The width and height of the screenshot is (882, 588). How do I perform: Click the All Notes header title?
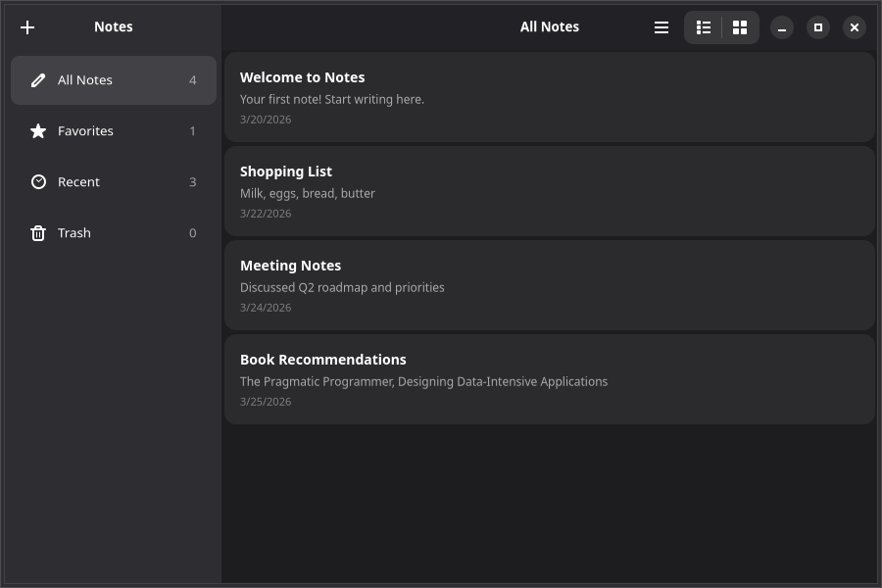pos(550,26)
